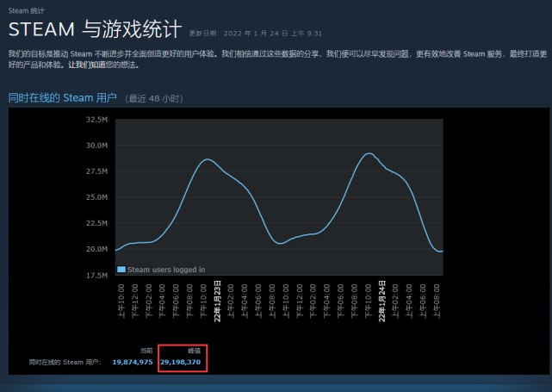552x392 pixels.
Task: Click the 17.5M y-axis label
Action: coord(96,276)
